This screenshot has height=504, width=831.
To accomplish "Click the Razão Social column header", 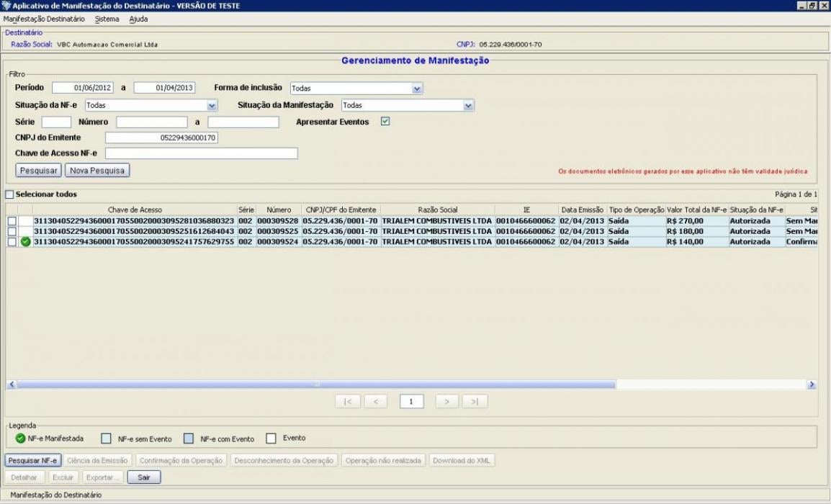I will pyautogui.click(x=438, y=210).
